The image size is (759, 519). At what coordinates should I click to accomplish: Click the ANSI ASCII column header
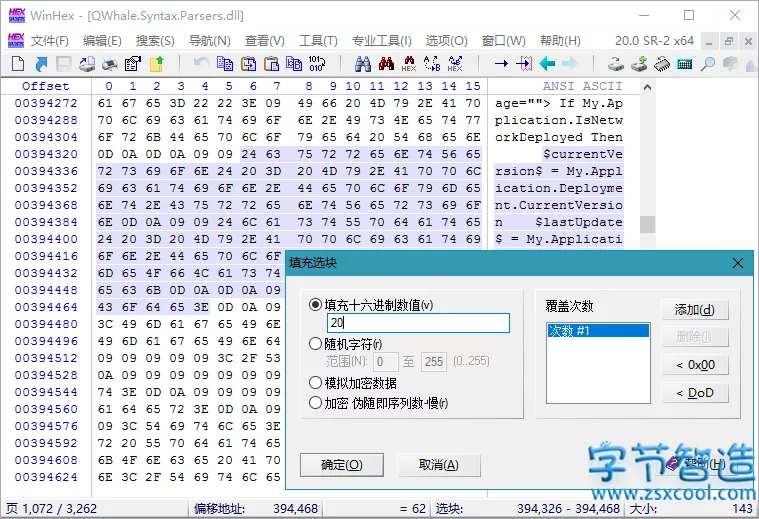point(582,86)
